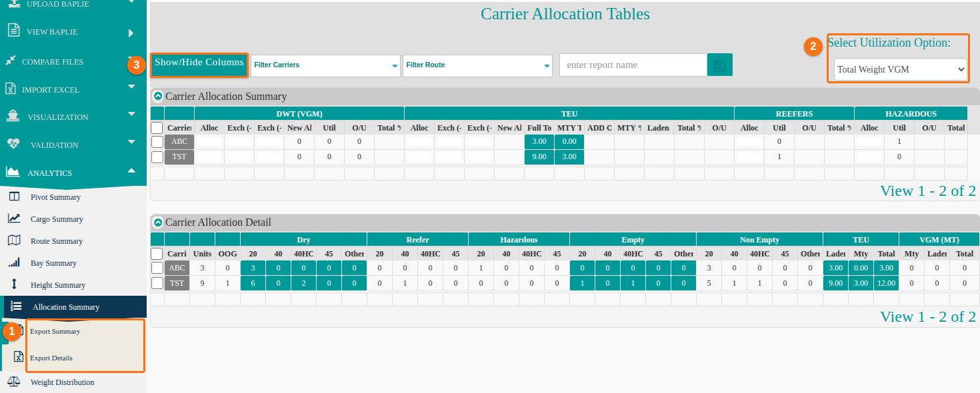
Task: Open the Total Weight VGM utilization dropdown
Action: pyautogui.click(x=900, y=69)
